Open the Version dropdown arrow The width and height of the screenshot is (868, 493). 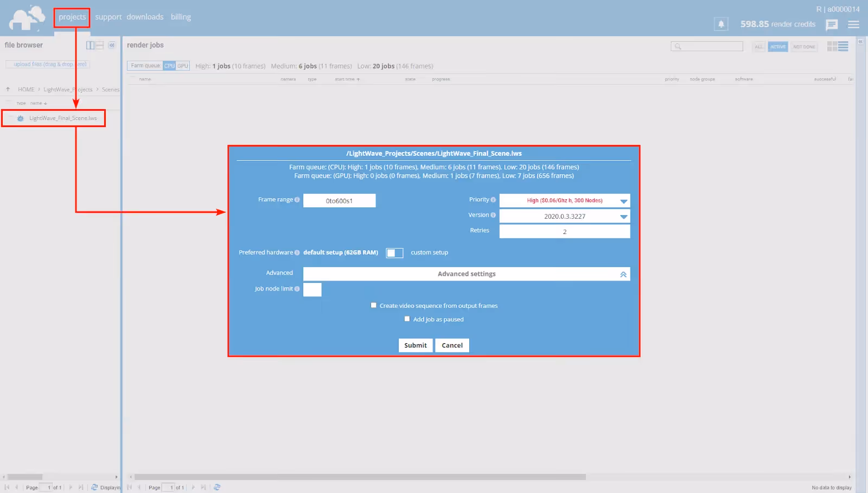tap(624, 217)
